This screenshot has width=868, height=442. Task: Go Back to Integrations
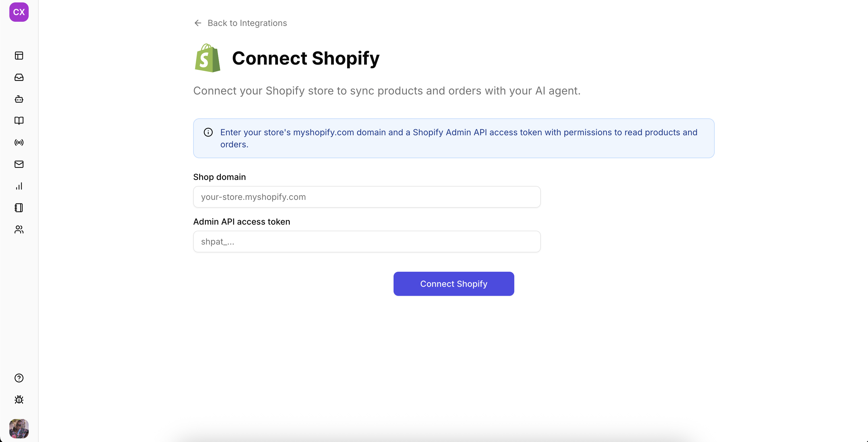click(247, 23)
